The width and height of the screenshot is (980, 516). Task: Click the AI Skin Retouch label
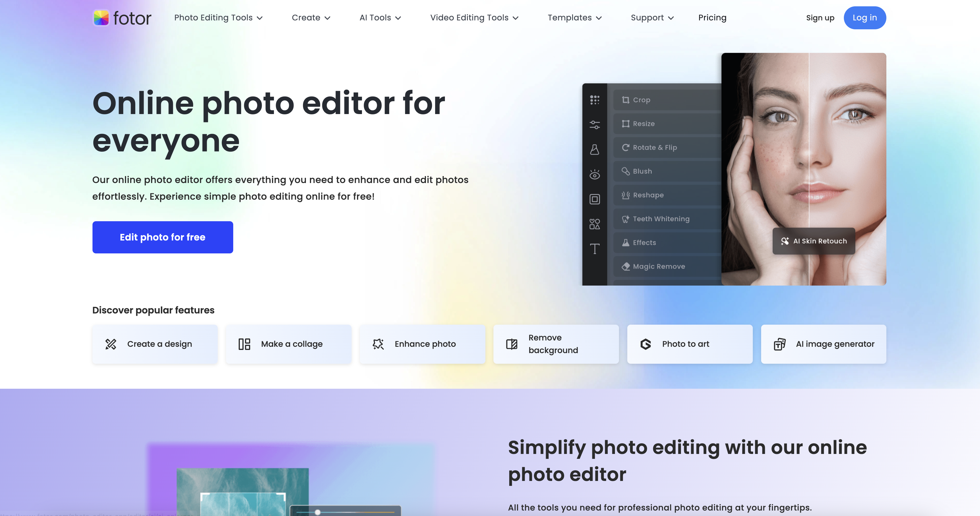click(820, 241)
